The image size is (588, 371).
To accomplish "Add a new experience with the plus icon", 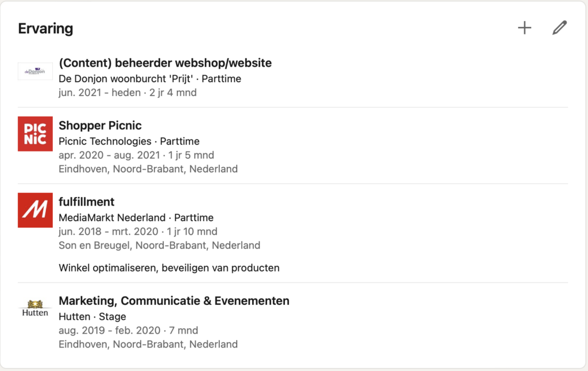I will click(x=525, y=28).
